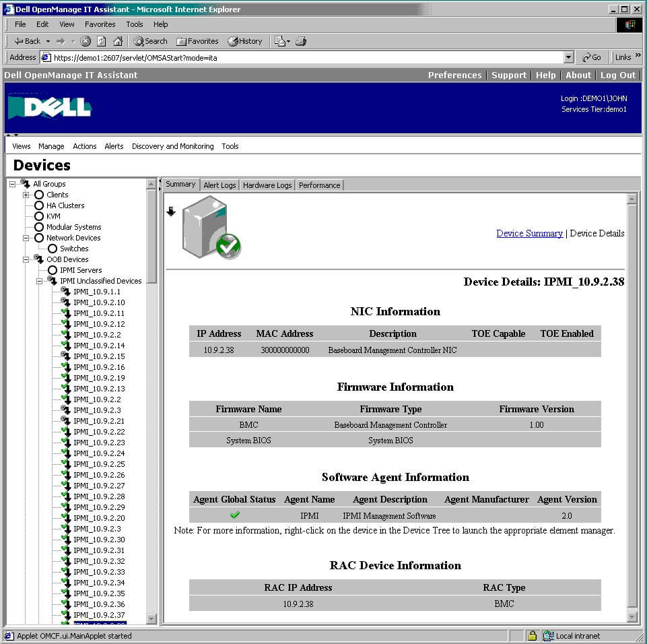The width and height of the screenshot is (647, 644).
Task: Click the Log Out link
Action: coord(617,75)
